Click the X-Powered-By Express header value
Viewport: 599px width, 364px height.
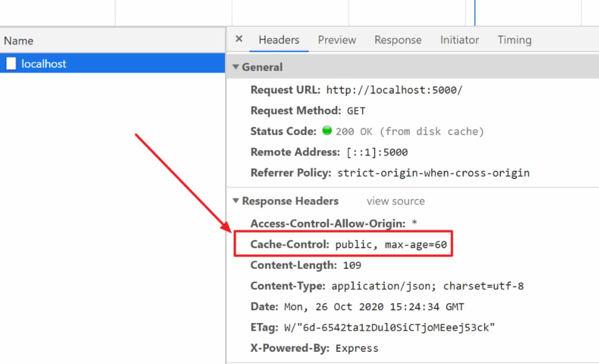point(357,348)
